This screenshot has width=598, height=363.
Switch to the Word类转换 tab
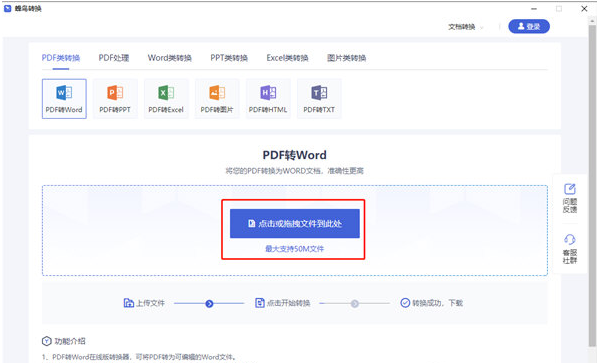point(170,58)
